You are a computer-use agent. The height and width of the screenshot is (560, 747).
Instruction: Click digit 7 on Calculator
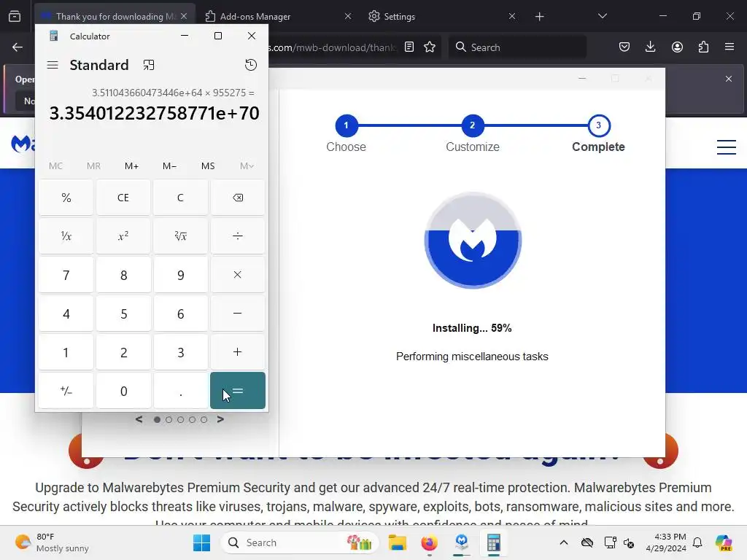point(66,275)
